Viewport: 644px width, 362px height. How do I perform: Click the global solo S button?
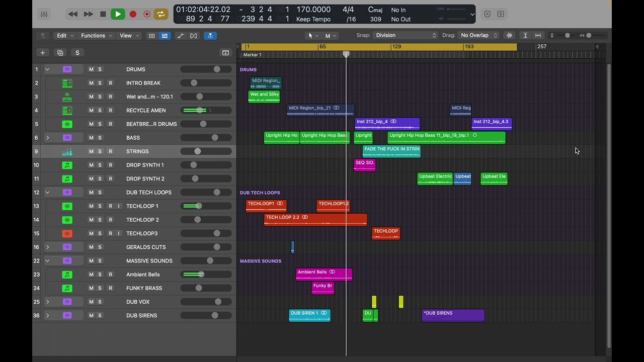[x=77, y=53]
